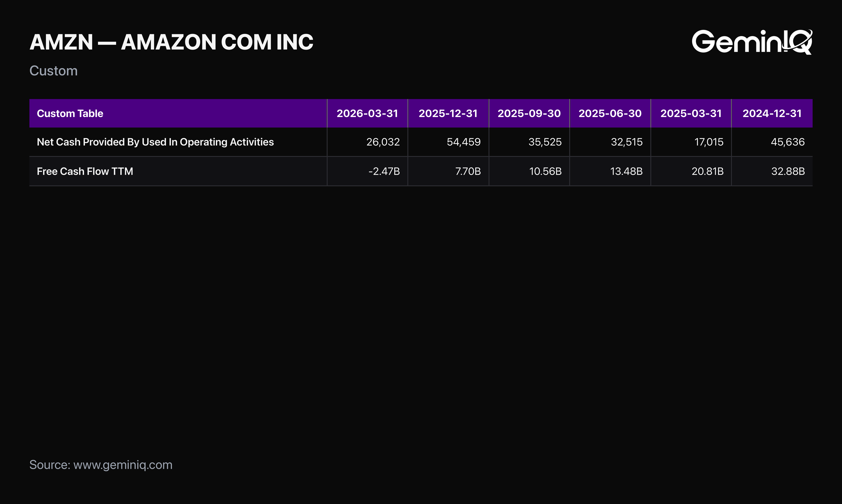
Task: Click the 2025-06-30 column header
Action: click(610, 113)
